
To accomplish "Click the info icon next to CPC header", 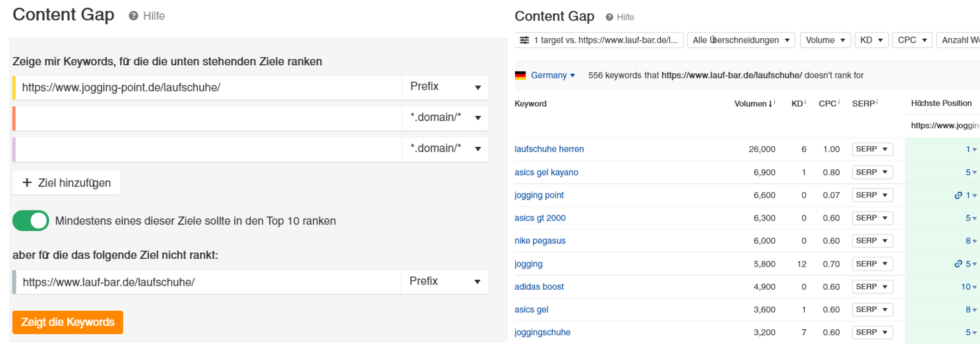I will [x=839, y=103].
